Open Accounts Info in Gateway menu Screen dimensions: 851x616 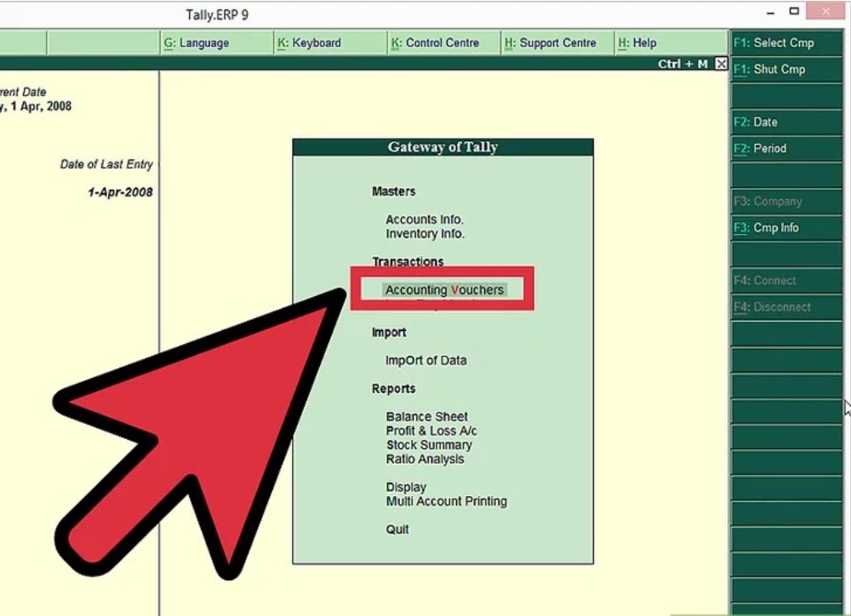point(425,220)
